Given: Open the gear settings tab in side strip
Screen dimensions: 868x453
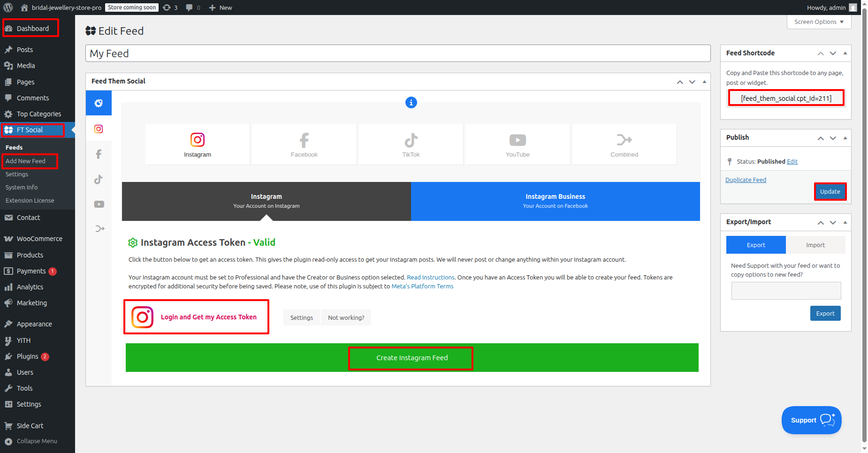Looking at the screenshot, I should [x=99, y=103].
